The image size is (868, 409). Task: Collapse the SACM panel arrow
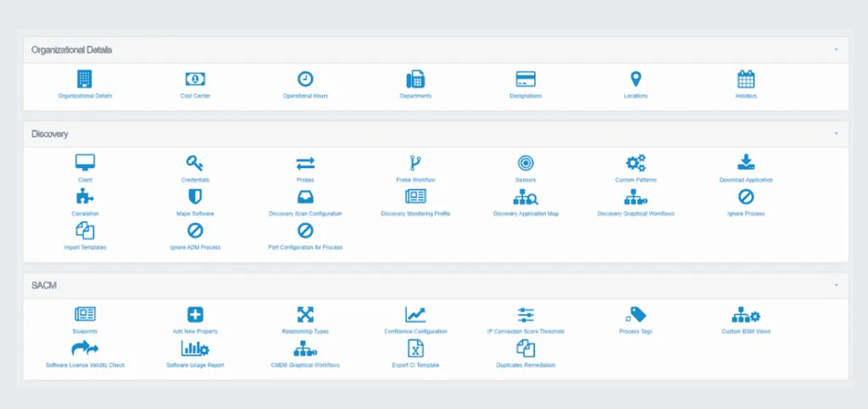click(836, 285)
